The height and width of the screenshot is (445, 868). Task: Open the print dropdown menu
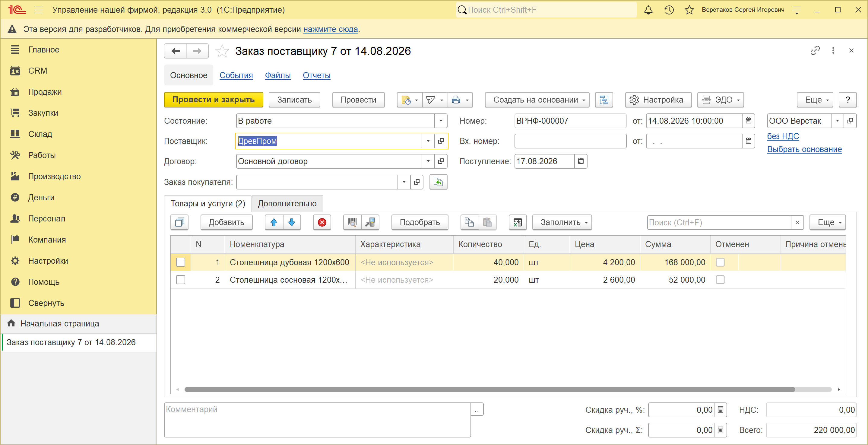460,100
